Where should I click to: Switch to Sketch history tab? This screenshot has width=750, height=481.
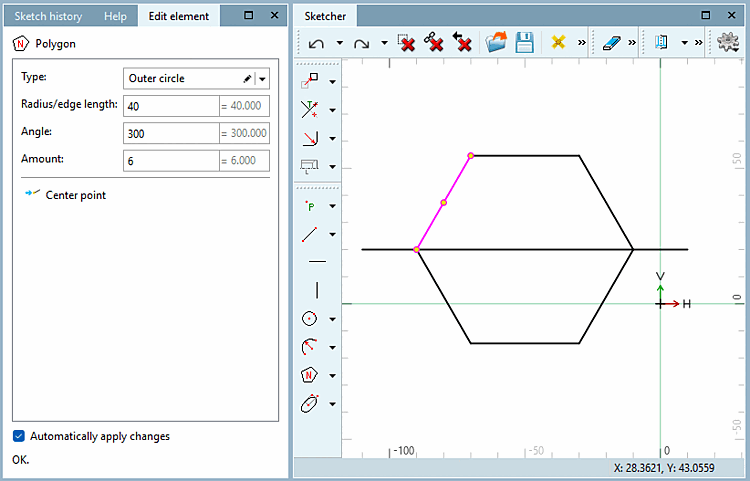(48, 16)
